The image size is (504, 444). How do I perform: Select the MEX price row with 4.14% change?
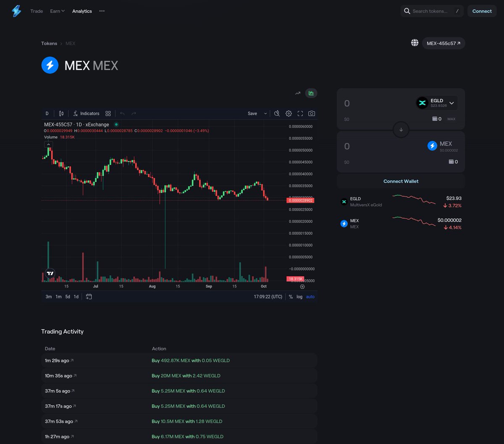click(401, 224)
